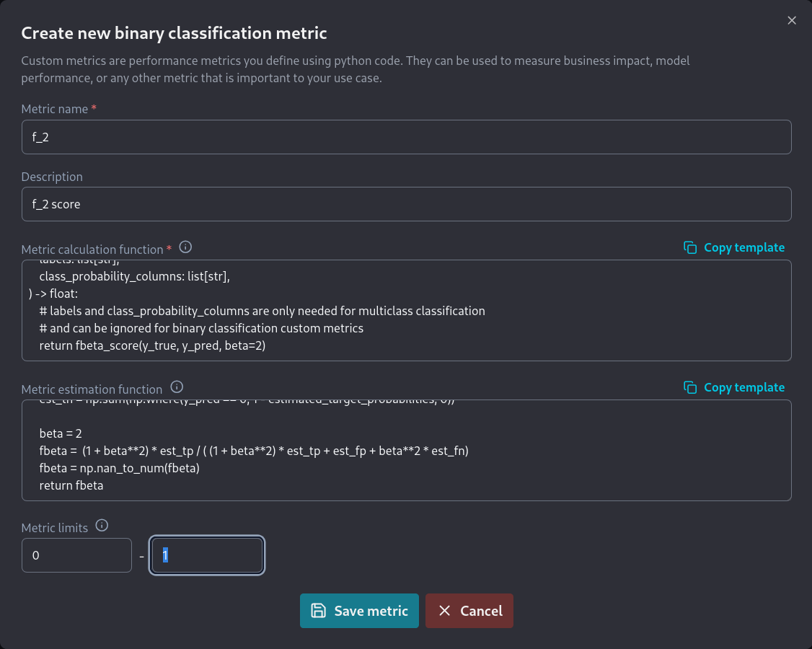Viewport: 812px width, 649px height.
Task: Close the dialog with the top-right X icon
Action: pyautogui.click(x=792, y=20)
